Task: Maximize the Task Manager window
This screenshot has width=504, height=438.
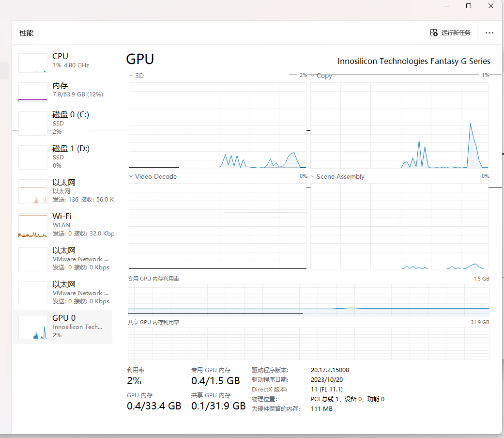Action: 469,6
